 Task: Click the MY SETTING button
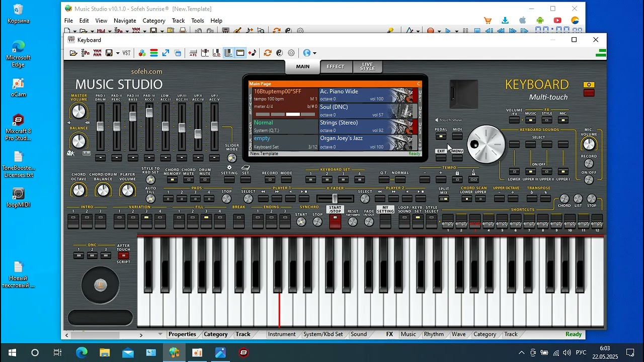385,221
